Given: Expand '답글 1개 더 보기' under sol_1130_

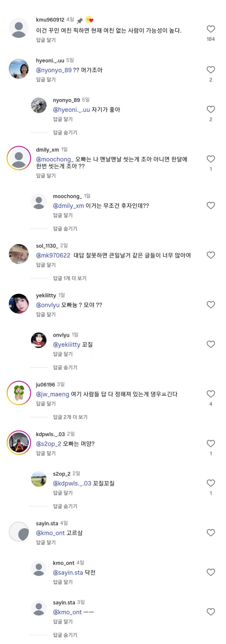Looking at the screenshot, I should (70, 278).
